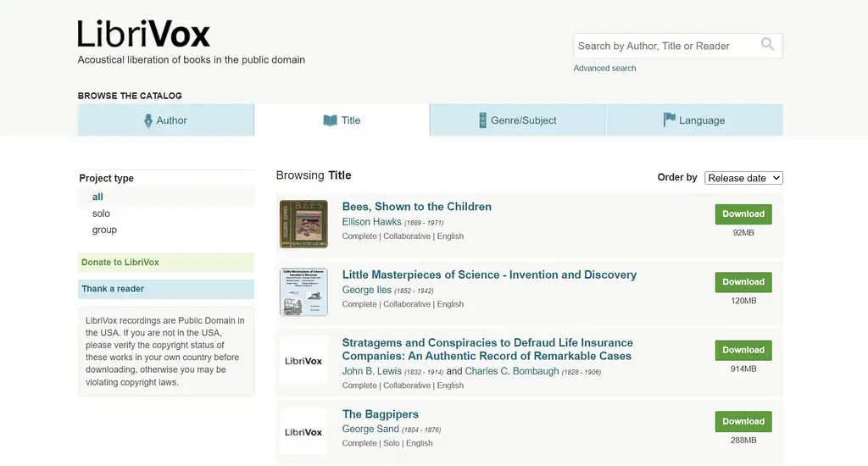The height and width of the screenshot is (466, 868).
Task: Switch to the Language tab
Action: click(x=694, y=120)
